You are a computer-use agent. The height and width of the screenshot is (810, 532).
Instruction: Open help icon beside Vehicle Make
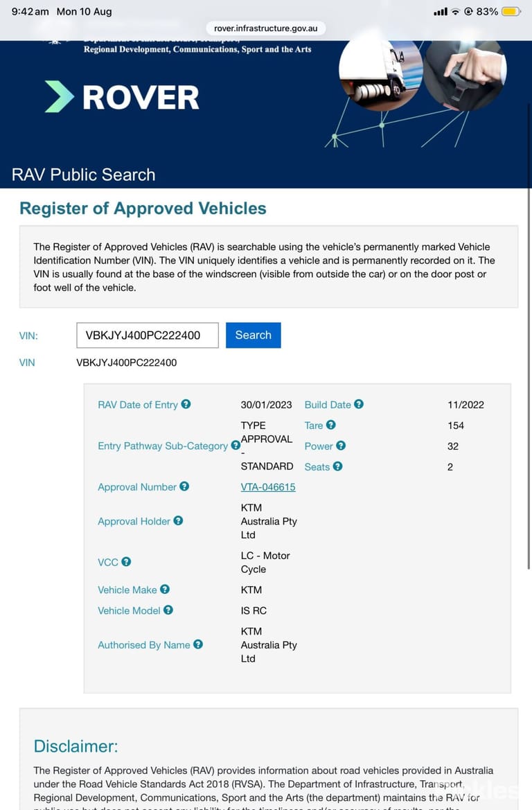165,590
